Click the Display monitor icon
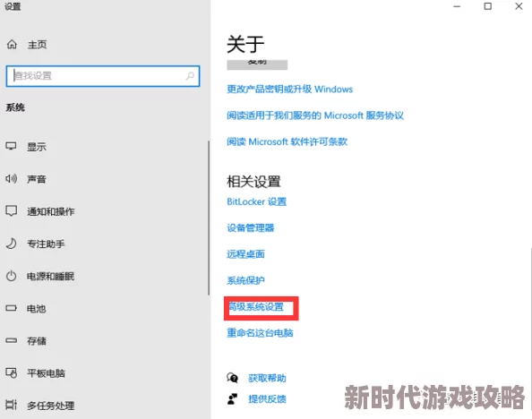 [x=11, y=147]
